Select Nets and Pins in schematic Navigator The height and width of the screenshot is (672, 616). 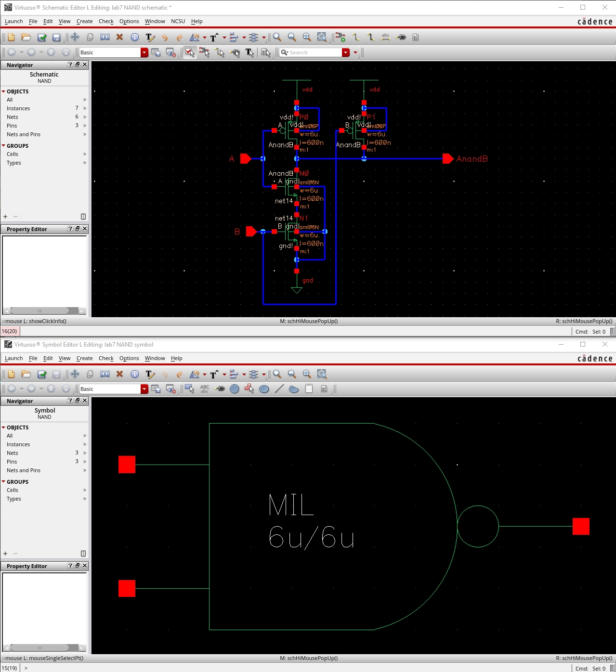pyautogui.click(x=24, y=134)
